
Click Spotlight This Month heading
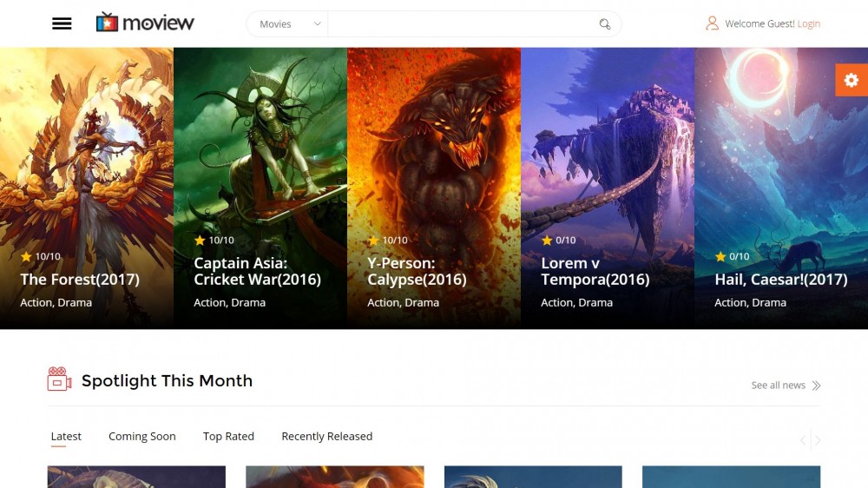point(168,380)
